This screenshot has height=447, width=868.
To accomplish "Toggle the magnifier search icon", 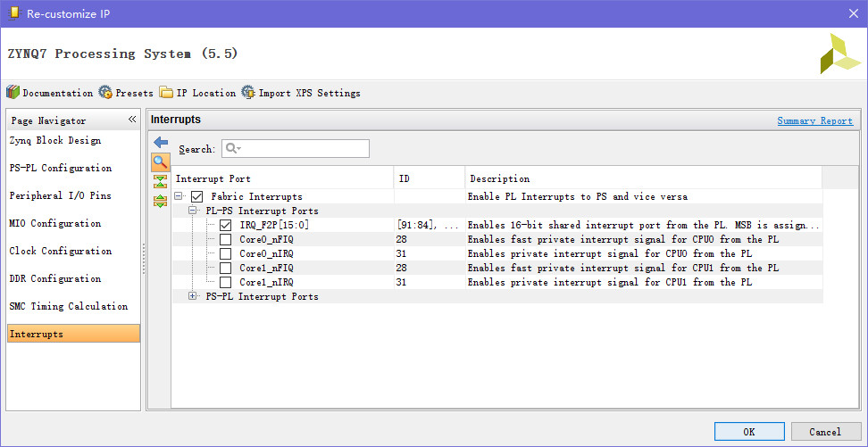I will [x=161, y=162].
